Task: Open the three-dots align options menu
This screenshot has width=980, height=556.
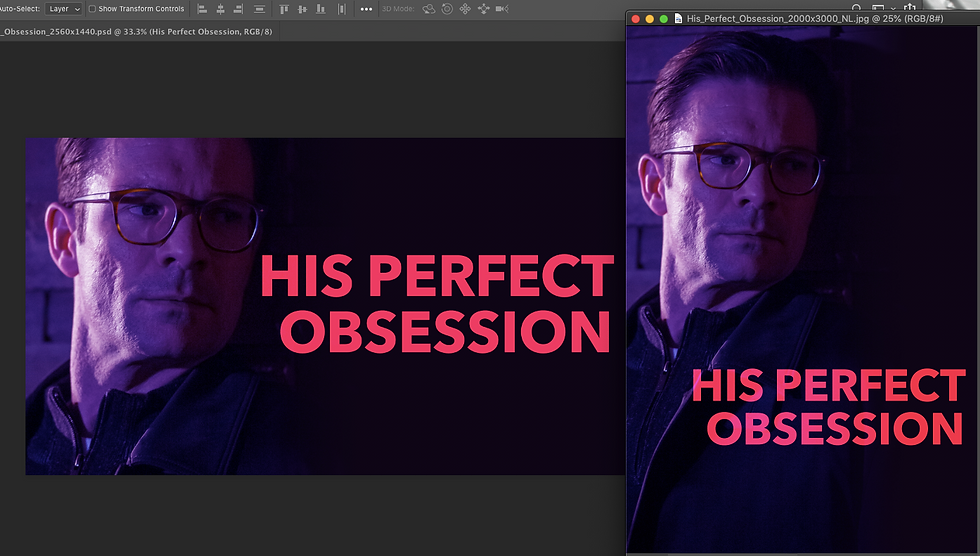Action: pos(366,9)
